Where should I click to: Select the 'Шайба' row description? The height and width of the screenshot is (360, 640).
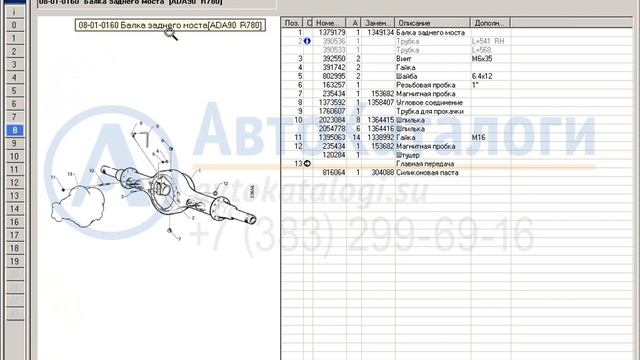pos(407,76)
